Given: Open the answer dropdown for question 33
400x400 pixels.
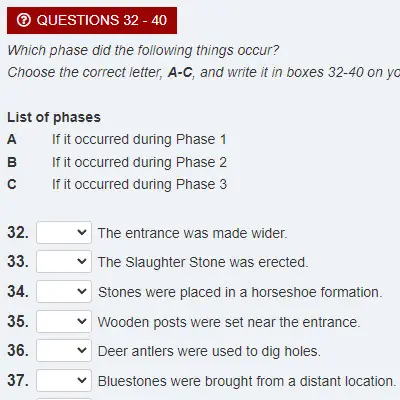Looking at the screenshot, I should click(x=64, y=262).
